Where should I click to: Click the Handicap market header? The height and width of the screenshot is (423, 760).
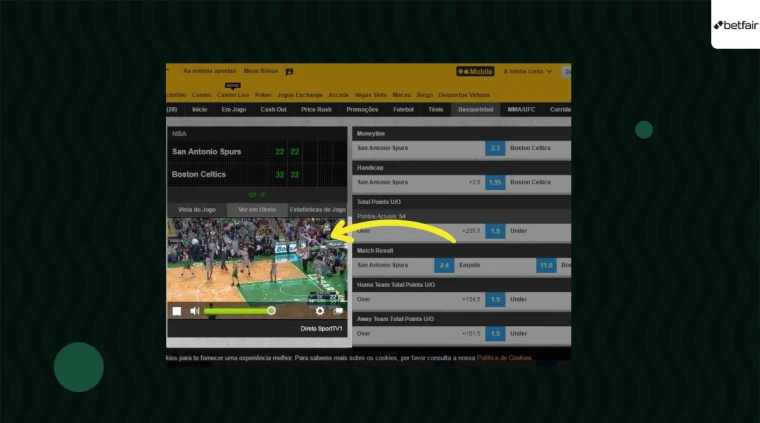pyautogui.click(x=461, y=168)
